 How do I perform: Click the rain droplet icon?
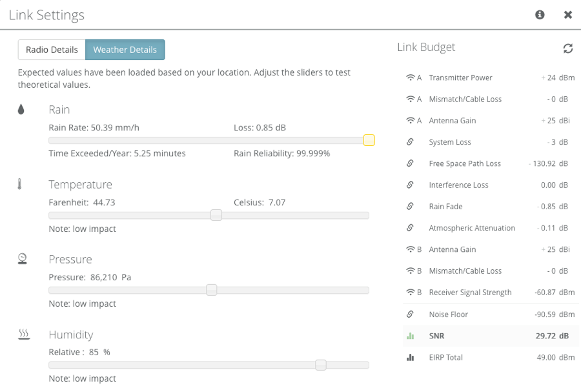tap(21, 110)
